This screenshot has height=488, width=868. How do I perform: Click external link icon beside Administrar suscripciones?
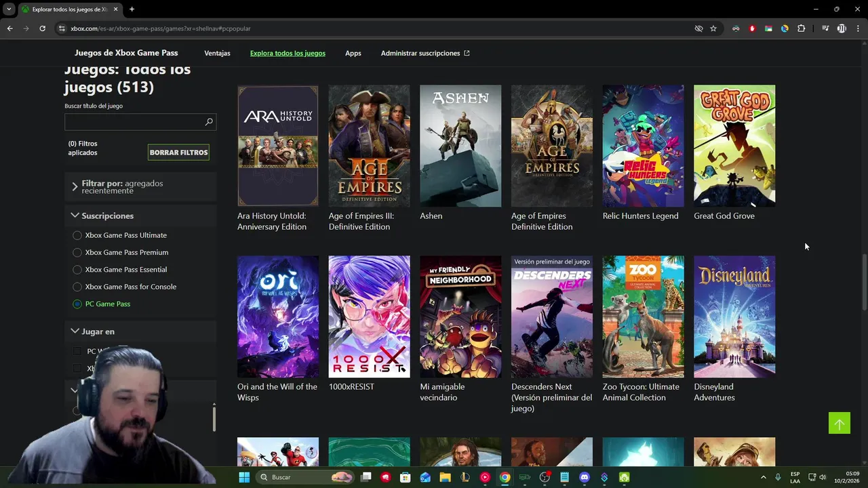467,53
